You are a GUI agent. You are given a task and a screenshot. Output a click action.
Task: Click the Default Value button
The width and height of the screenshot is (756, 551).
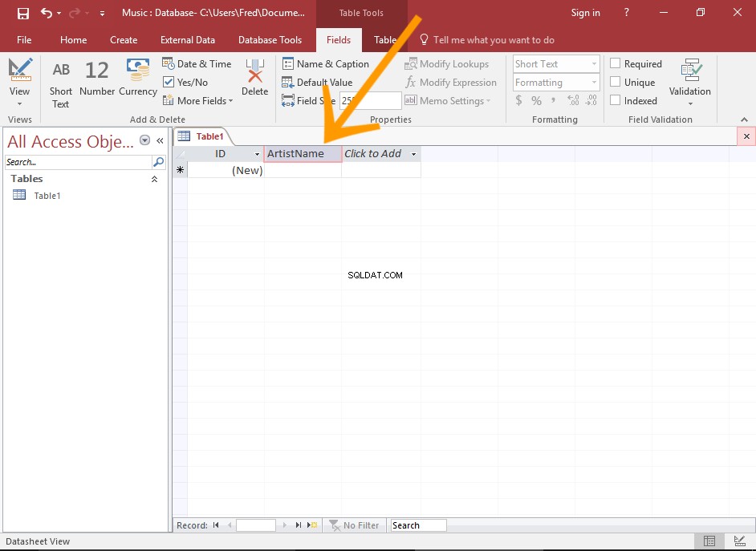(x=317, y=83)
